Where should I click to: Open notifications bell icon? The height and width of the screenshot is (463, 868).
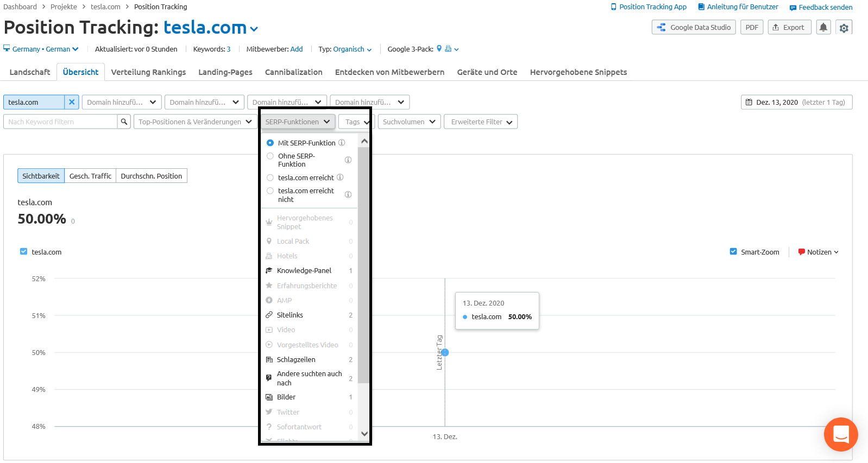click(x=823, y=27)
